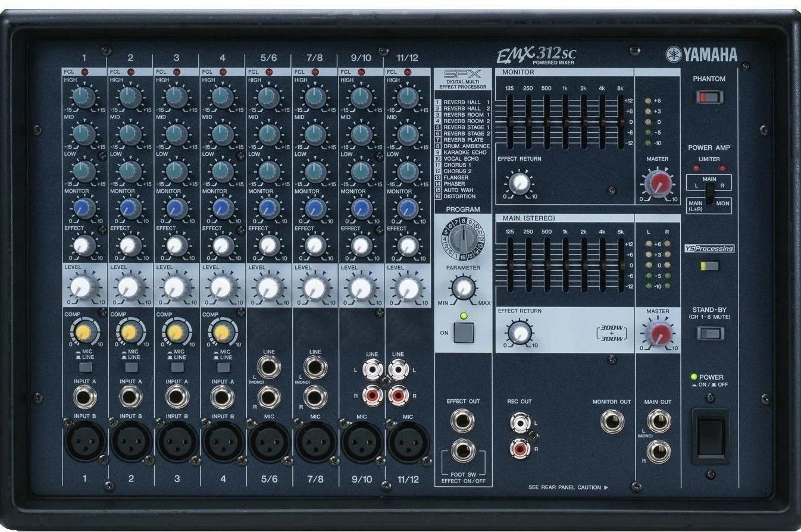This screenshot has height=532, width=801.
Task: Click the PARAMETER knob under PROGRAM
Action: pyautogui.click(x=464, y=288)
